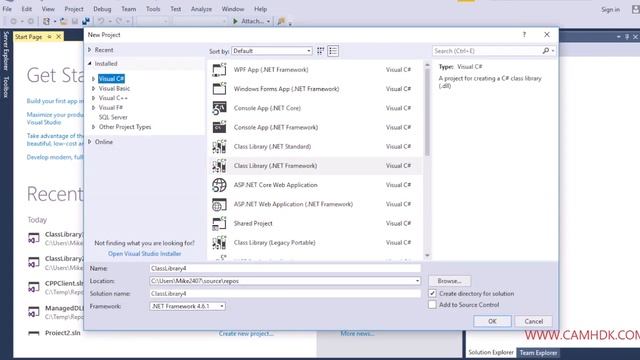The width and height of the screenshot is (640, 360).
Task: Expand the Recent category
Action: (x=90, y=50)
